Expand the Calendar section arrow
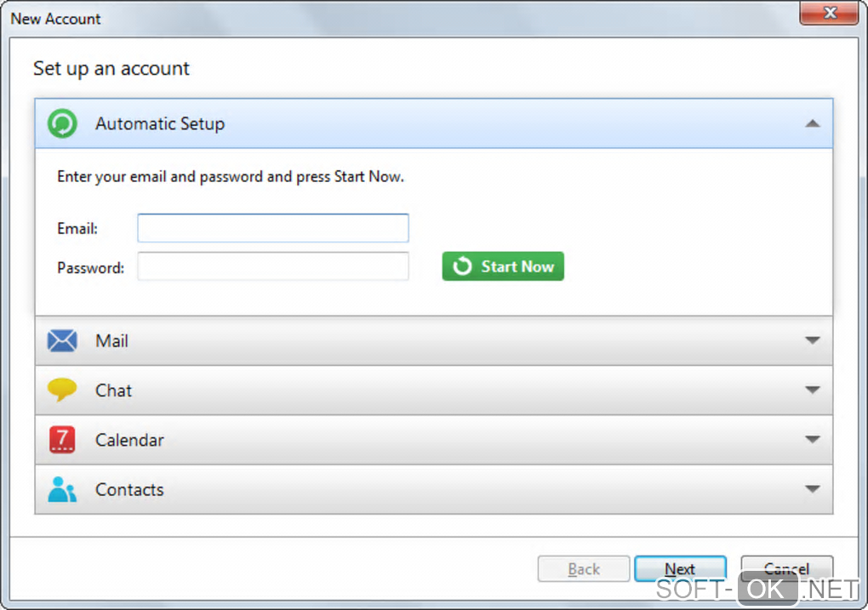 (812, 440)
